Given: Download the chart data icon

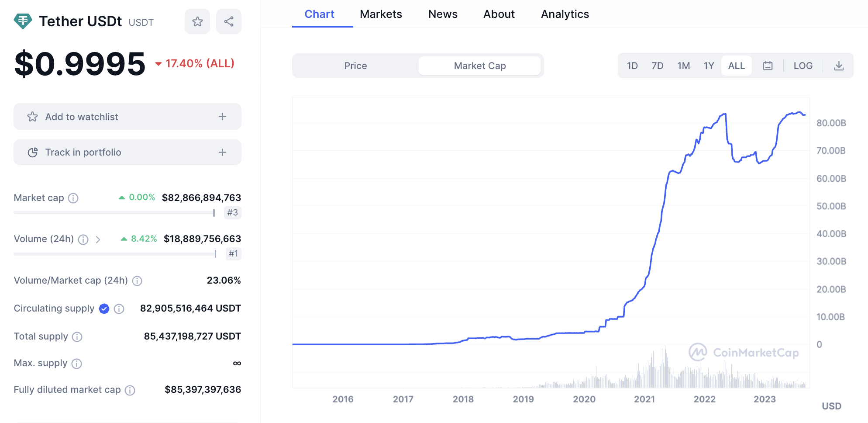Looking at the screenshot, I should coord(839,66).
